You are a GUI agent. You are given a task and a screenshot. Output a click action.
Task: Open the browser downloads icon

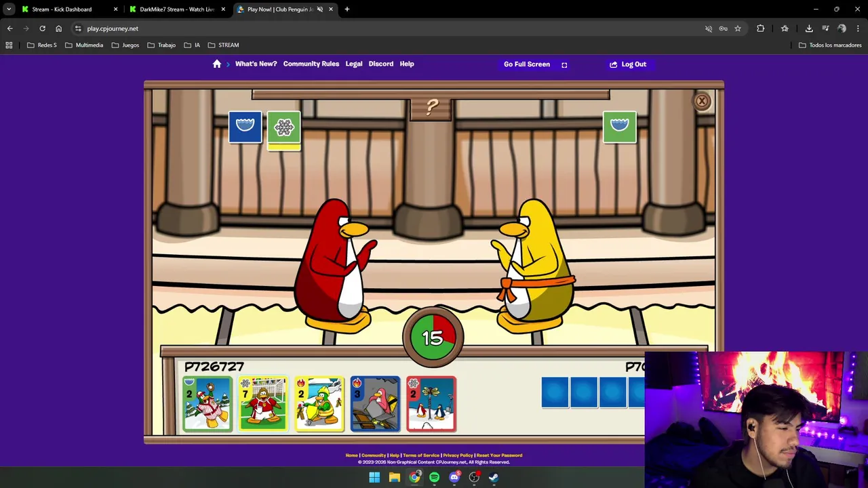[x=809, y=28]
